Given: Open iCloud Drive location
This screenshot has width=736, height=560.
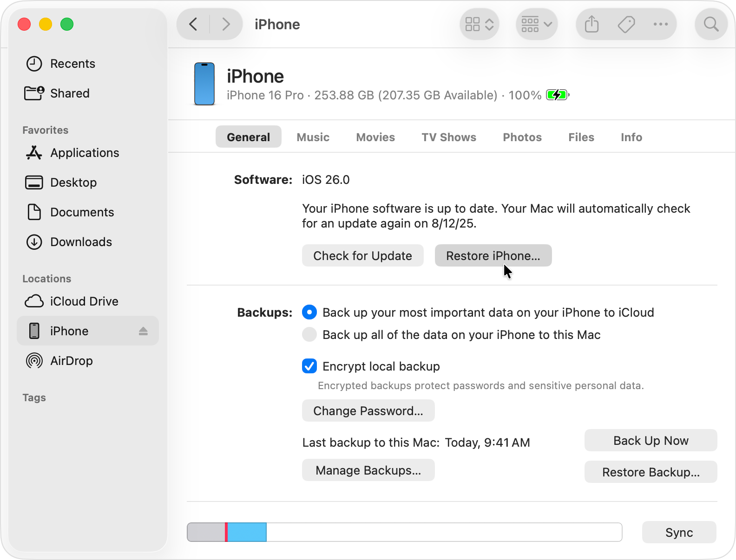Looking at the screenshot, I should click(84, 301).
